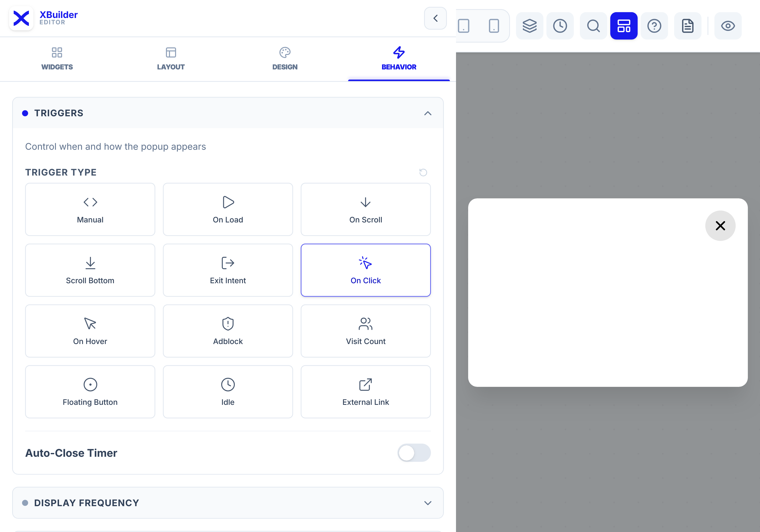Switch to the Design tab
Viewport: 760px width, 532px height.
[x=285, y=59]
